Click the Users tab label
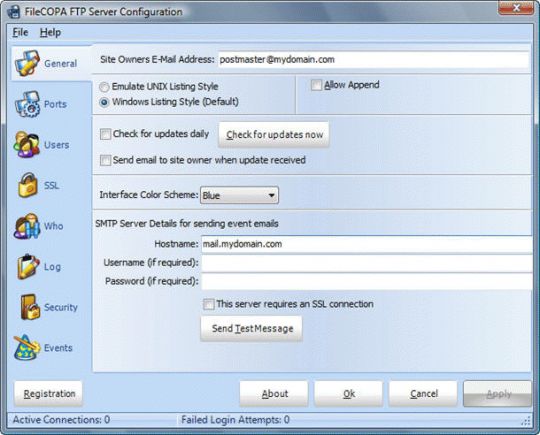This screenshot has width=540, height=435. click(x=56, y=145)
